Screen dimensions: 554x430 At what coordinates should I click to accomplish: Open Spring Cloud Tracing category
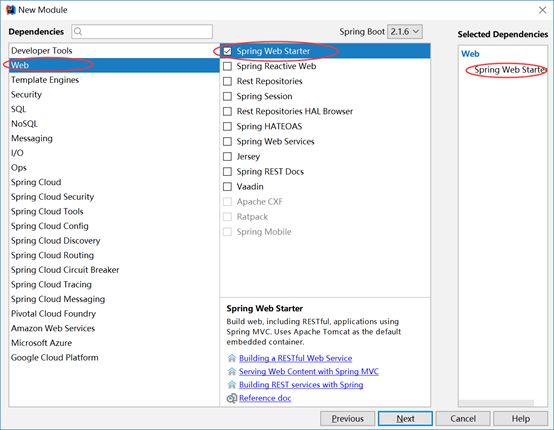click(114, 285)
